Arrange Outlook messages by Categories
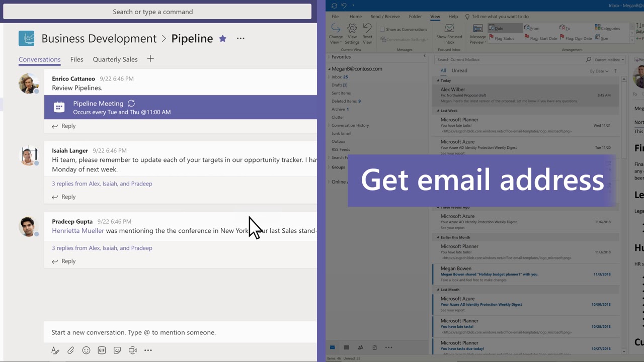Screen dimensions: 644x362 607,28
